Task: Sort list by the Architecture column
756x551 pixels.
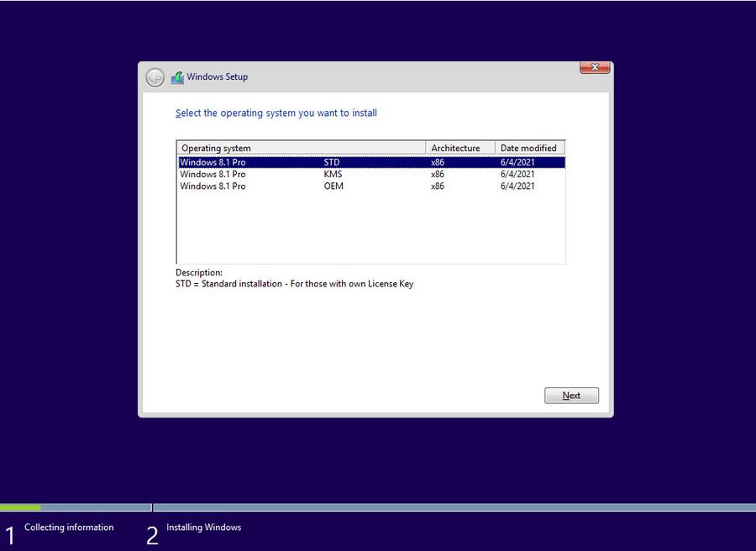Action: click(x=458, y=147)
